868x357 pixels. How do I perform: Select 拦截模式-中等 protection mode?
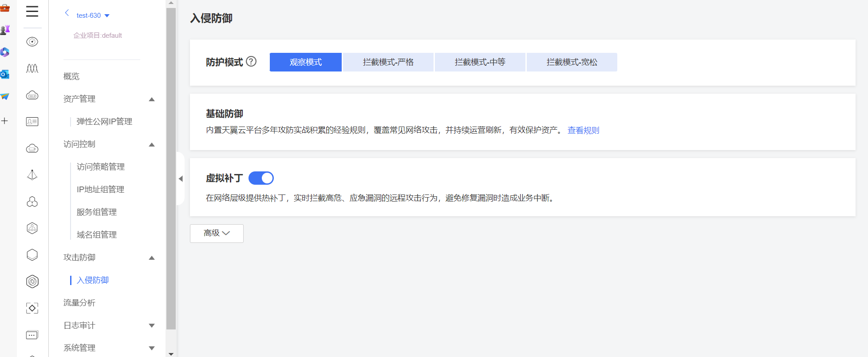pos(480,62)
